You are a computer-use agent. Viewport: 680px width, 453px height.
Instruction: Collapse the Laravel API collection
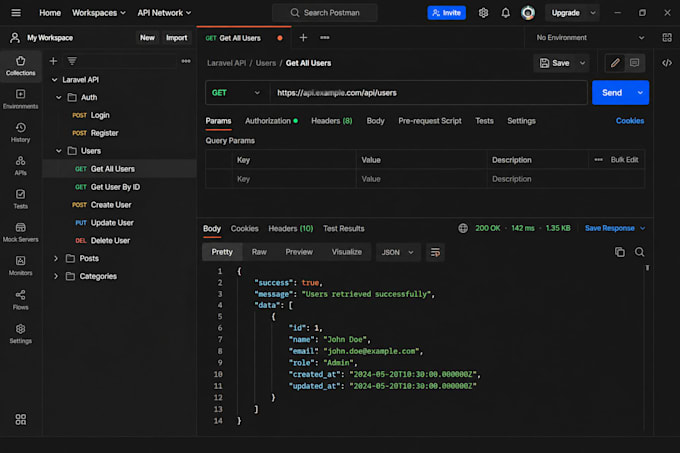(55, 80)
